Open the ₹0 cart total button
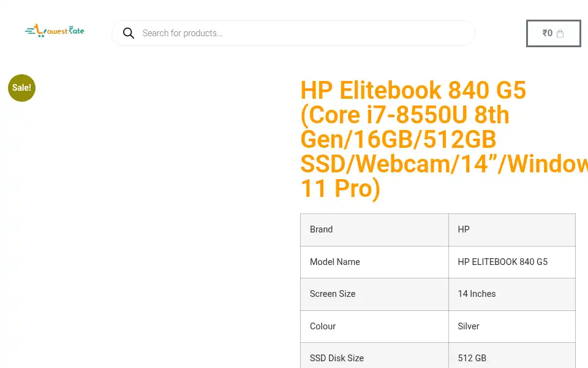 click(x=553, y=33)
